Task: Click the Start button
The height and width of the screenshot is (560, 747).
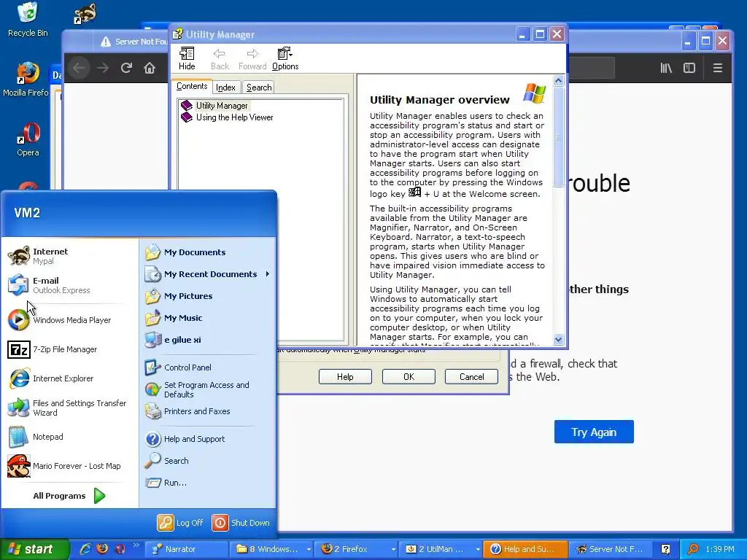Action: coord(34,549)
